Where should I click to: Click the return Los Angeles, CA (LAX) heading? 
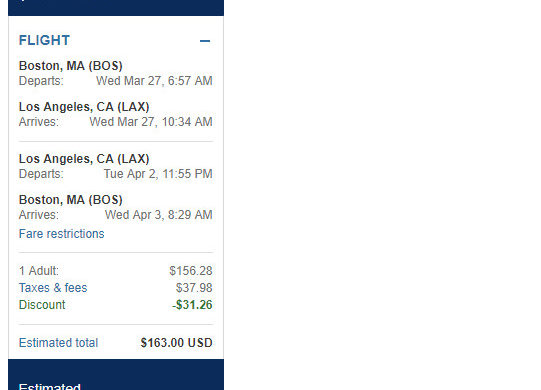coord(84,159)
